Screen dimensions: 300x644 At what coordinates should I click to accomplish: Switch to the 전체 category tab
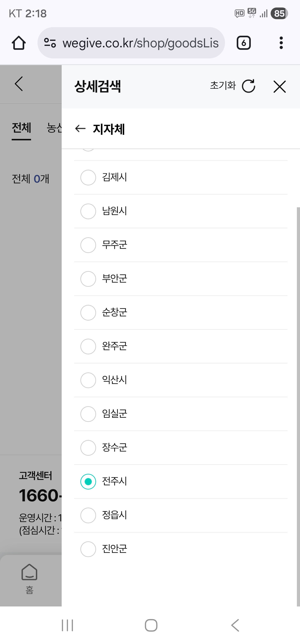[21, 128]
